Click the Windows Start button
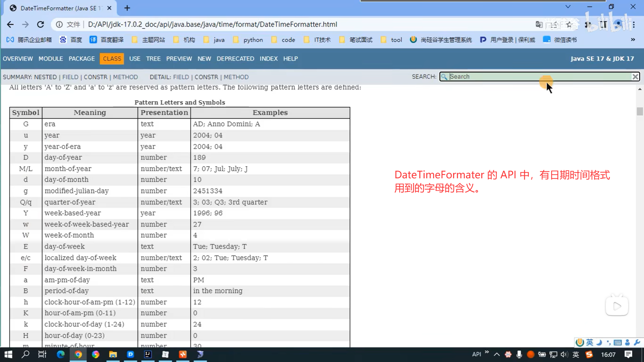644x362 pixels. pyautogui.click(x=8, y=354)
